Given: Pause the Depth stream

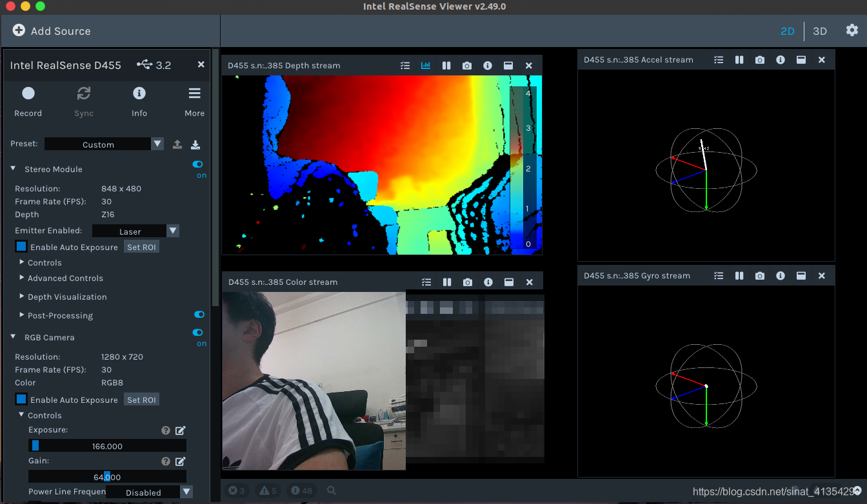Looking at the screenshot, I should tap(446, 66).
